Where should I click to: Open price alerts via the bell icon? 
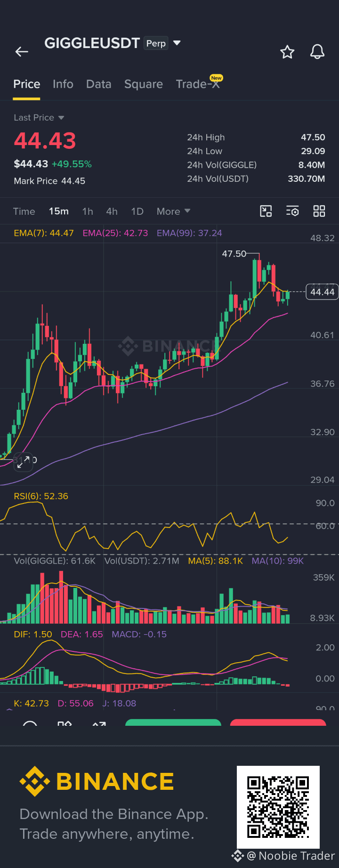[x=317, y=52]
